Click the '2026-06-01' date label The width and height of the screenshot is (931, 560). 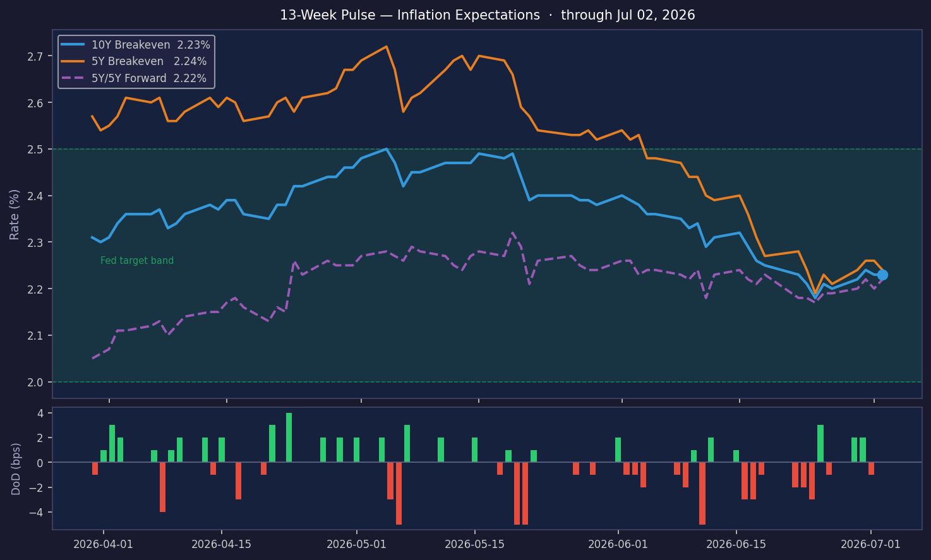pos(618,544)
